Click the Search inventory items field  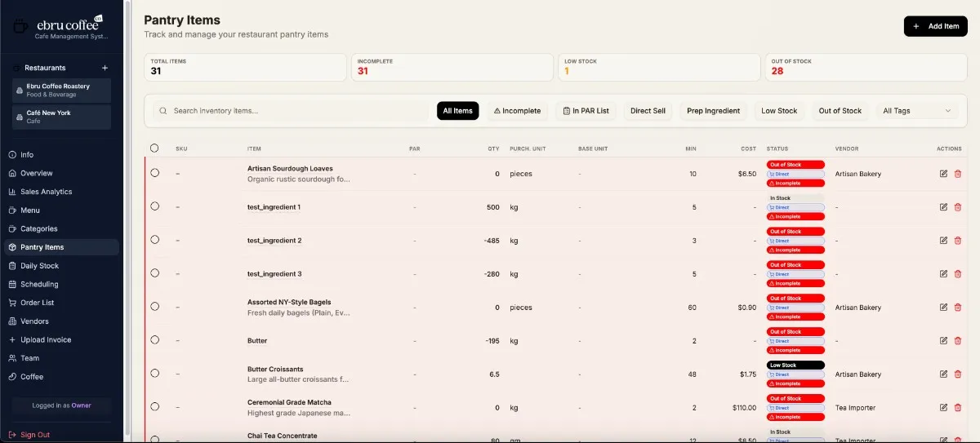point(294,111)
